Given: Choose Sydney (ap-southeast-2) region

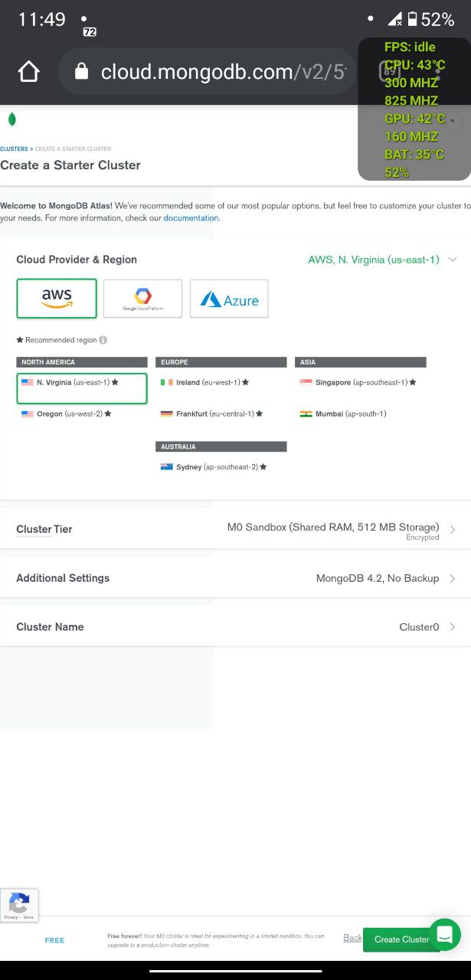Looking at the screenshot, I should (213, 467).
